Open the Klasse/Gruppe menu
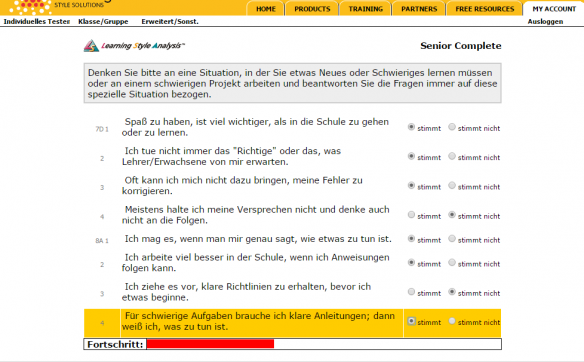The image size is (584, 362). pos(103,22)
